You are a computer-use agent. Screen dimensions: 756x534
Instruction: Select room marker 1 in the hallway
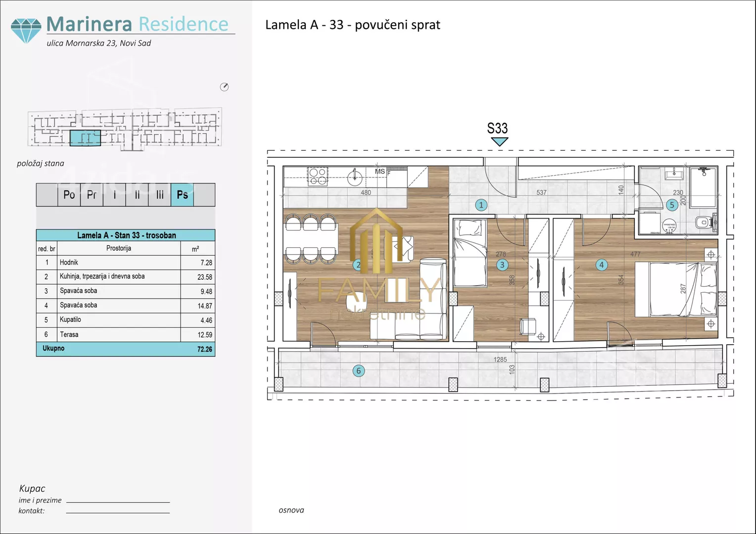(x=481, y=205)
